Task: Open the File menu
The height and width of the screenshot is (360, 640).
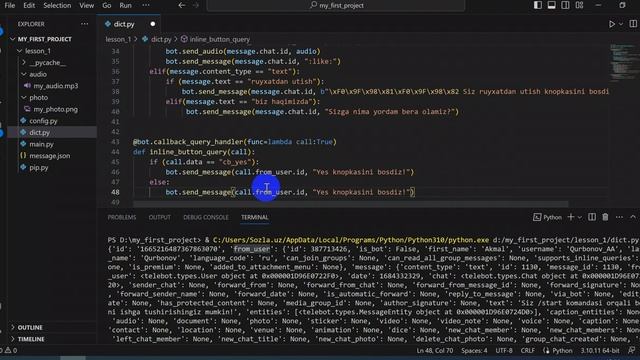Action: click(9, 5)
